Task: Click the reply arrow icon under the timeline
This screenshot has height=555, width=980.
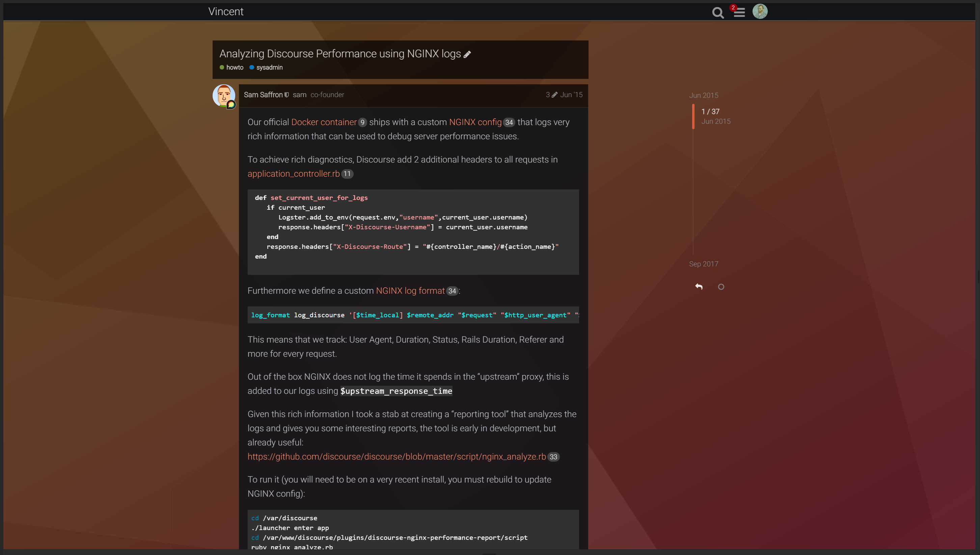Action: 699,287
